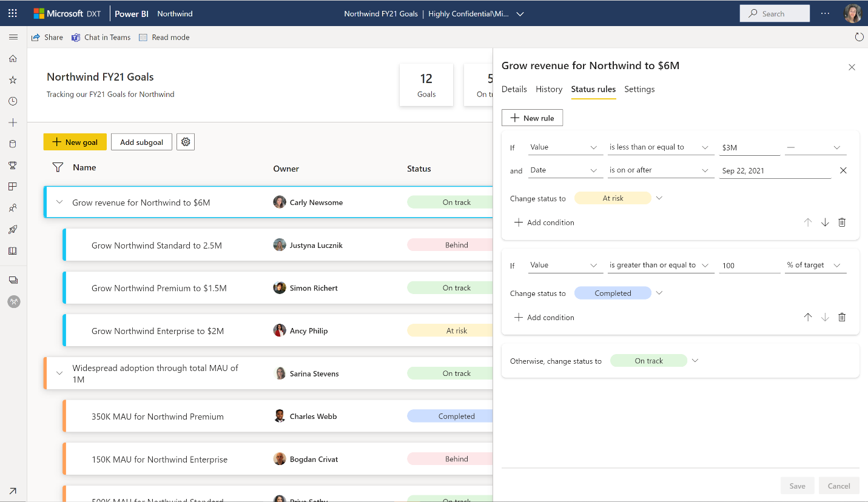Screen dimensions: 868x502
Task: Open Recent clock icon in sidebar
Action: pos(13,101)
